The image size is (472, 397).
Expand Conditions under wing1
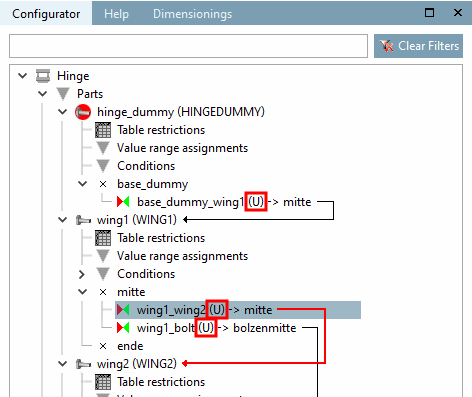click(x=82, y=274)
